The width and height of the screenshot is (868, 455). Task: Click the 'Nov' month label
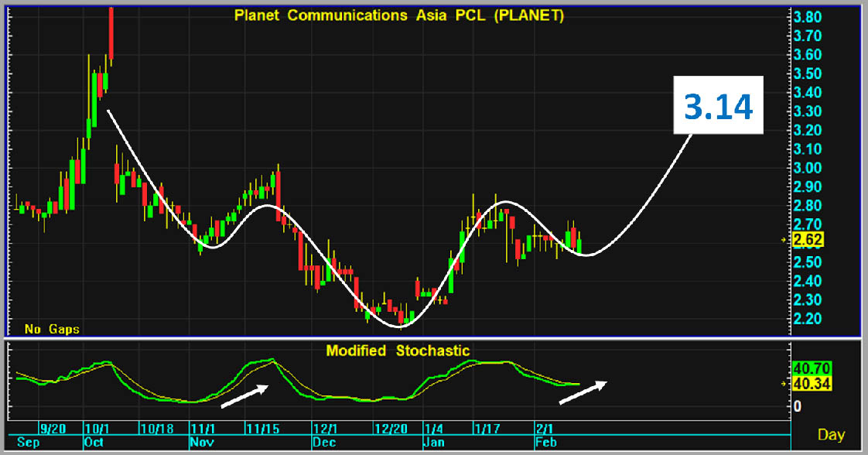(201, 443)
